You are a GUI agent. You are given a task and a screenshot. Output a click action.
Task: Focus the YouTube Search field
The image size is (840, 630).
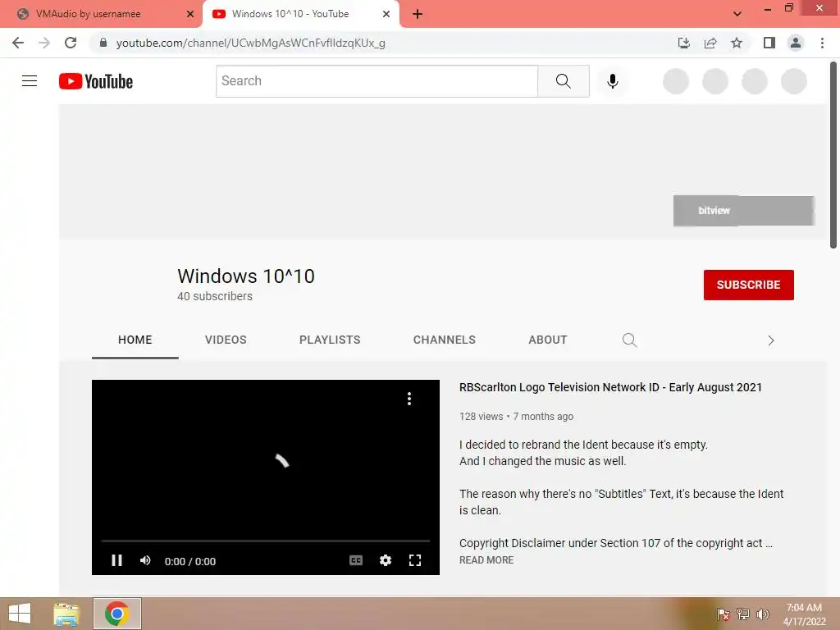tap(377, 81)
